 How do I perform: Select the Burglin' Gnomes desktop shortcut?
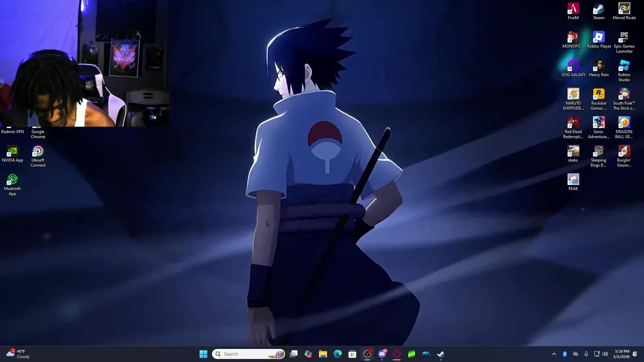point(624,156)
